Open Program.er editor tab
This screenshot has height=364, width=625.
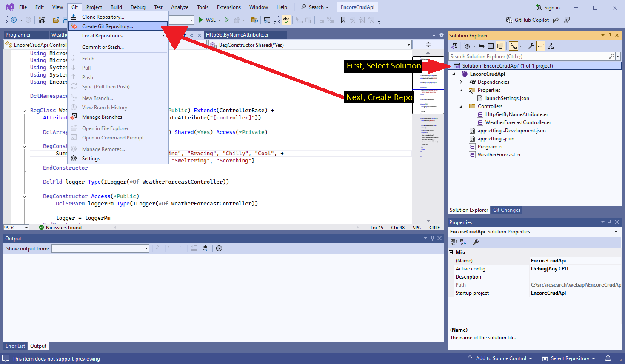pos(18,35)
